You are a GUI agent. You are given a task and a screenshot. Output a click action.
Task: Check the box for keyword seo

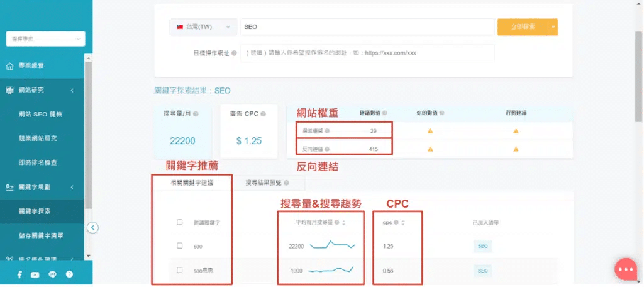tap(180, 245)
